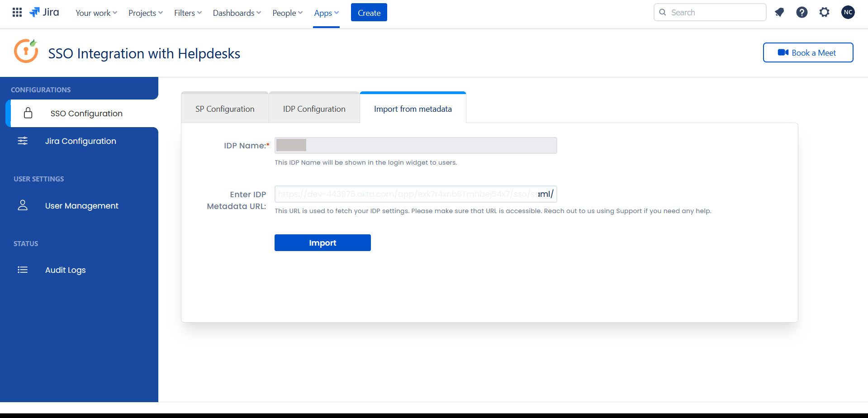Open the NC profile avatar
Viewport: 868px width, 418px height.
point(848,13)
